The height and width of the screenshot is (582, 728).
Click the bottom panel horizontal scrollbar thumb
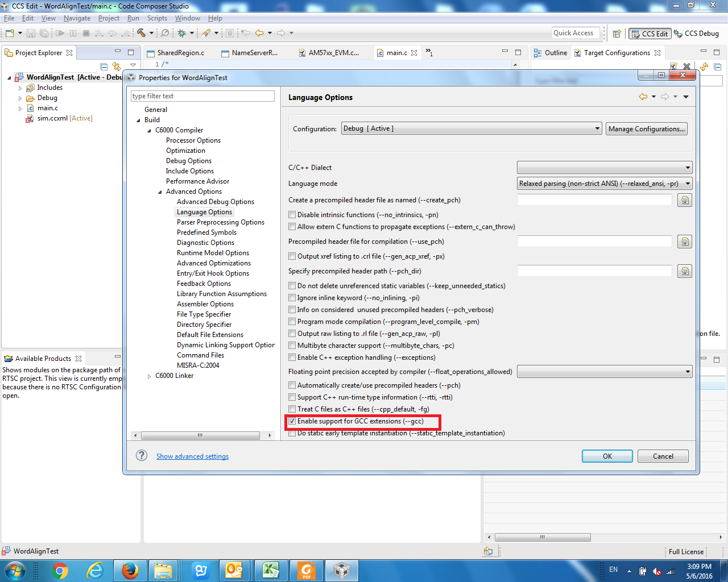(543, 537)
